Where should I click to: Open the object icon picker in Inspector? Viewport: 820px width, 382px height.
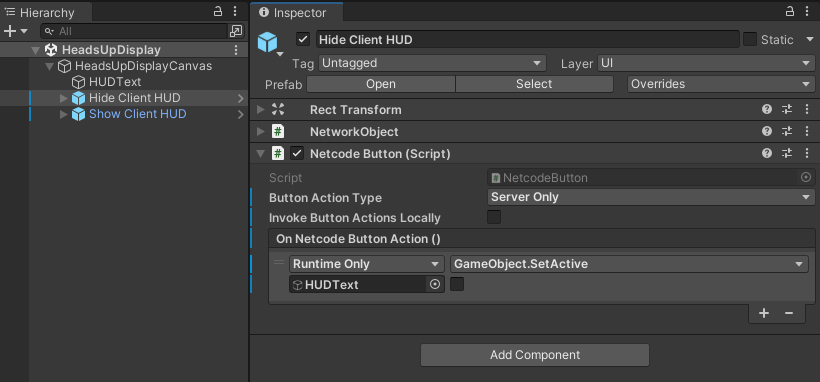[x=269, y=43]
